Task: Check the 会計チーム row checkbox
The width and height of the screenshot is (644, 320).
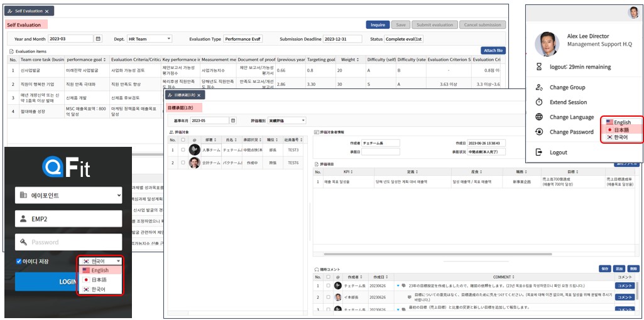Action: pyautogui.click(x=183, y=163)
